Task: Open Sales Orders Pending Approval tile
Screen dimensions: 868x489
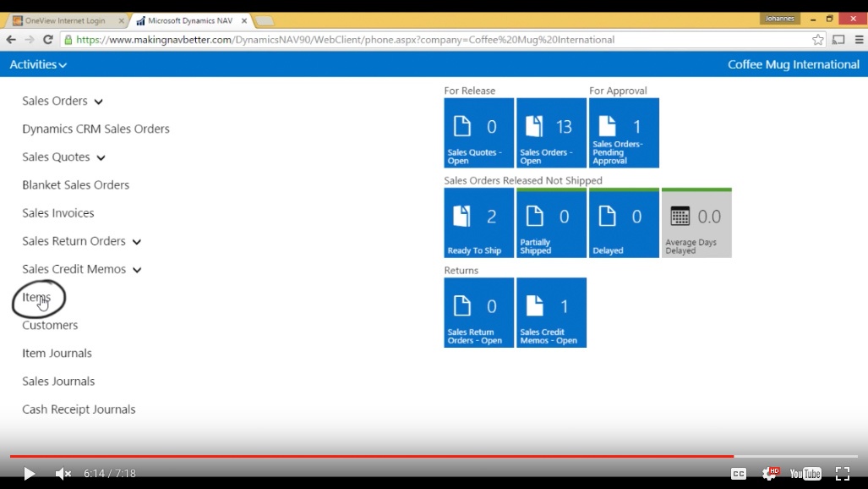Action: coord(624,133)
